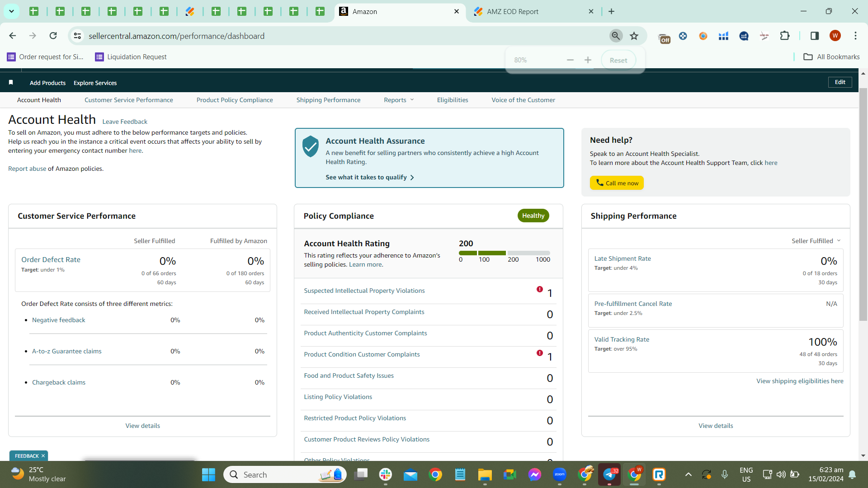Screen dimensions: 868x488
Task: Open the notification bell in system tray
Action: coord(852,474)
